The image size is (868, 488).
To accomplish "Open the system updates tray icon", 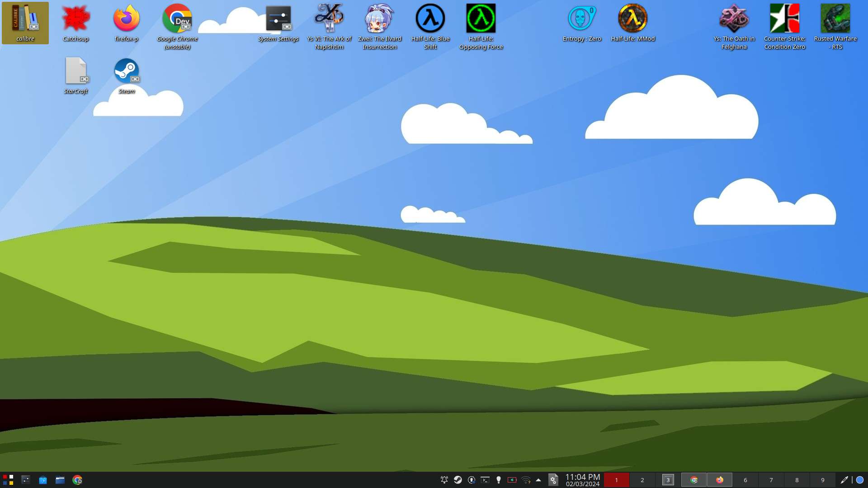I will click(x=472, y=480).
